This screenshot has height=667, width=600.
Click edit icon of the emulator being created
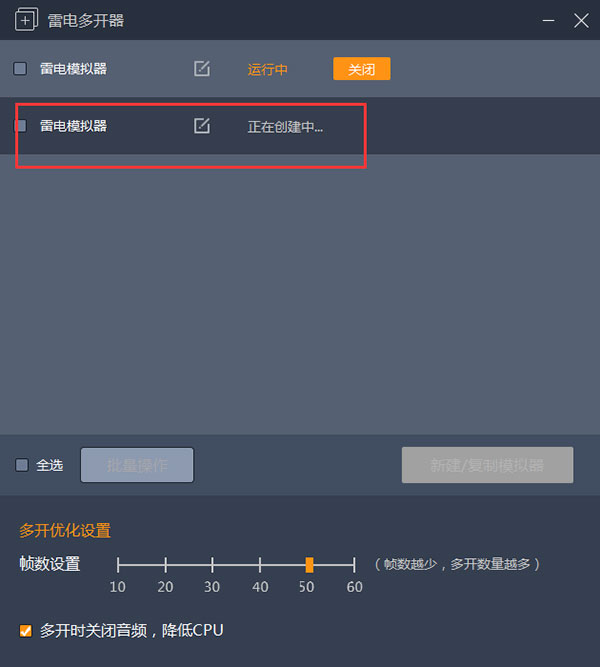coord(202,125)
